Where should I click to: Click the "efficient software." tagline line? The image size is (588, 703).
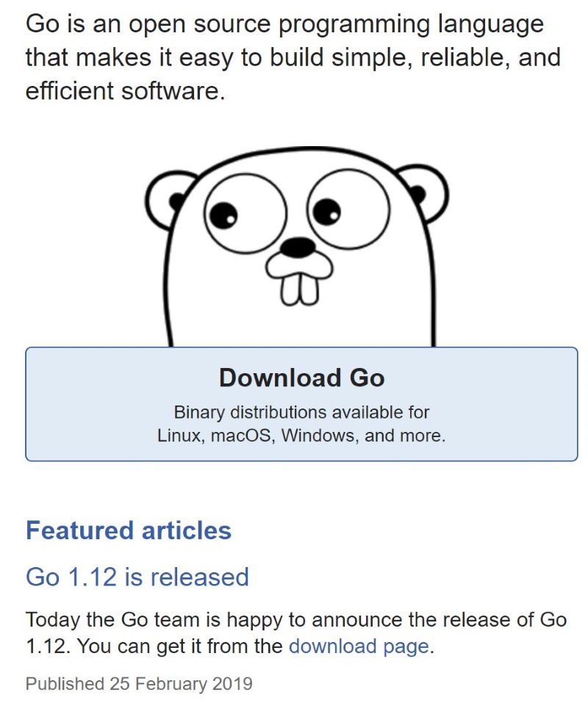click(x=125, y=91)
